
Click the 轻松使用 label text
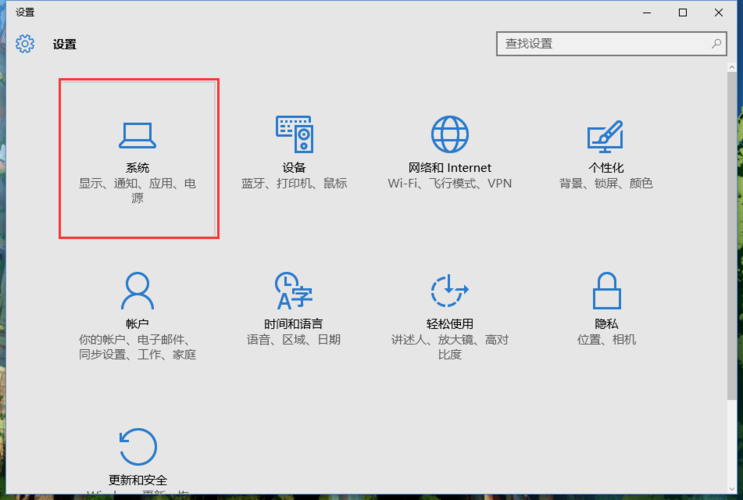450,324
